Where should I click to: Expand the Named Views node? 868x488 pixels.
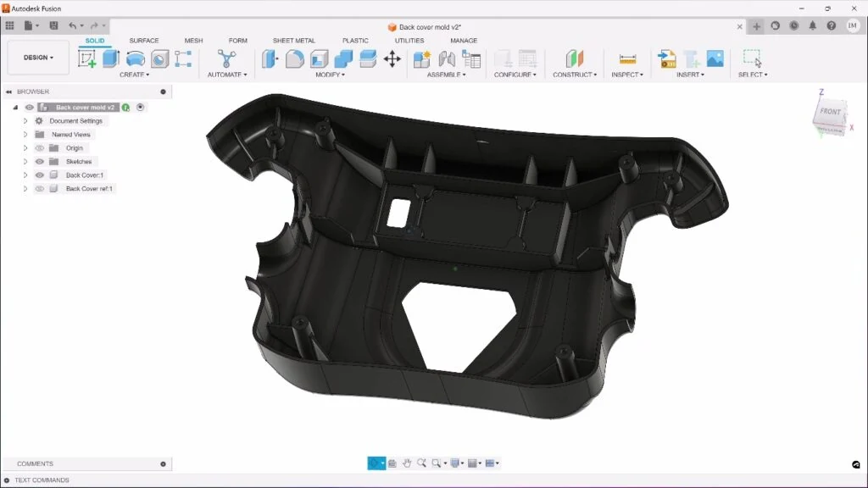(x=25, y=135)
